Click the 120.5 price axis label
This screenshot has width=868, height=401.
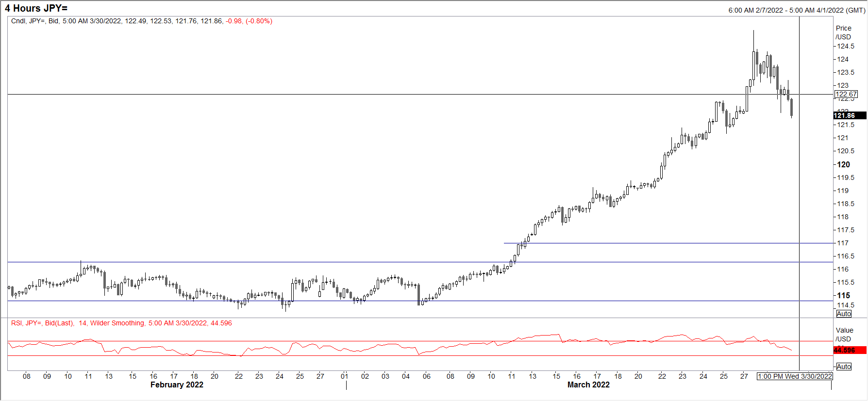846,151
